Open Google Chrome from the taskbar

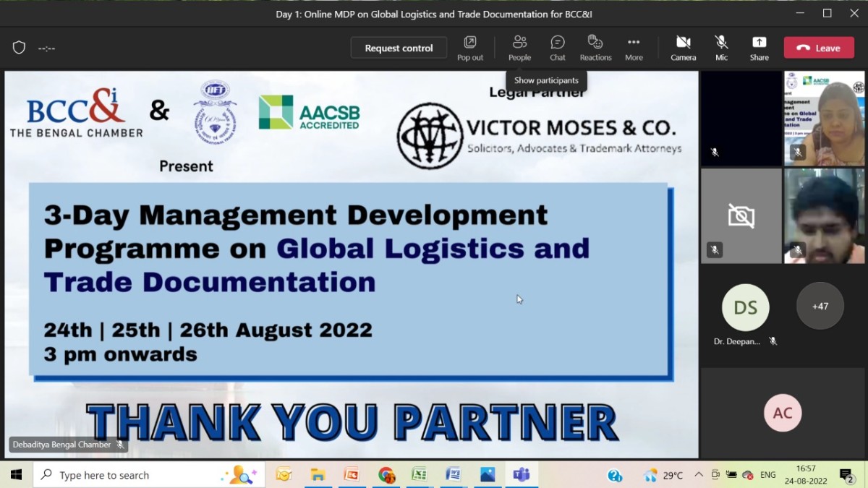click(386, 475)
